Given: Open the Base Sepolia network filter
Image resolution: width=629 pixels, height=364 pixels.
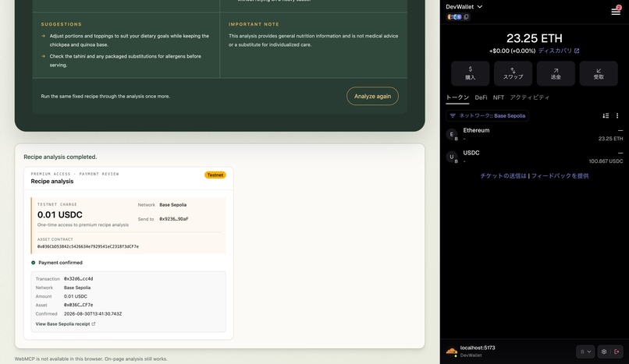Looking at the screenshot, I should (487, 115).
